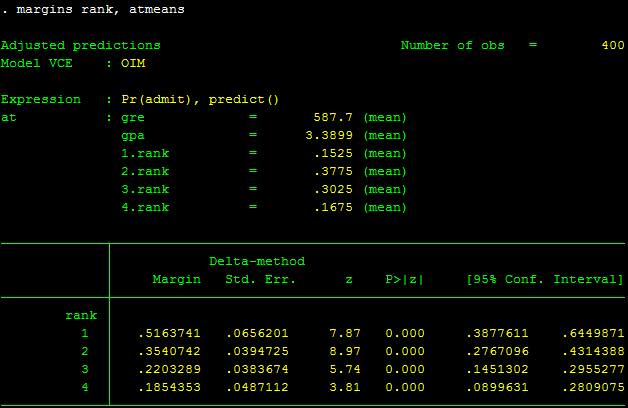Click the Adjusted predictions heading
This screenshot has height=408, width=628.
tap(80, 46)
